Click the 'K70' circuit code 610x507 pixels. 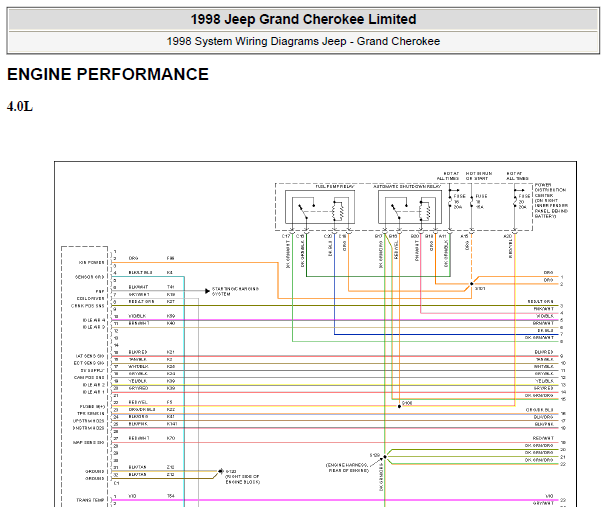(170, 438)
